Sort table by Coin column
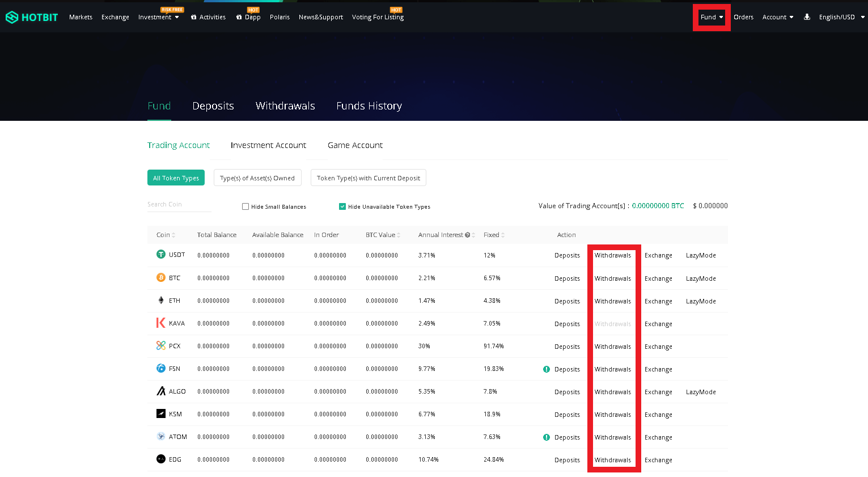868x477 pixels. [x=173, y=235]
